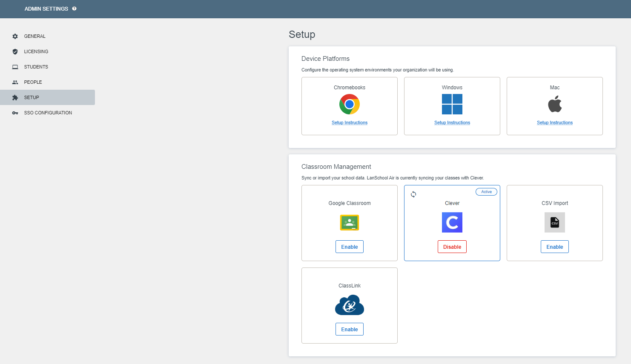Image resolution: width=631 pixels, height=364 pixels.
Task: Click the Students laptop icon
Action: (x=15, y=67)
